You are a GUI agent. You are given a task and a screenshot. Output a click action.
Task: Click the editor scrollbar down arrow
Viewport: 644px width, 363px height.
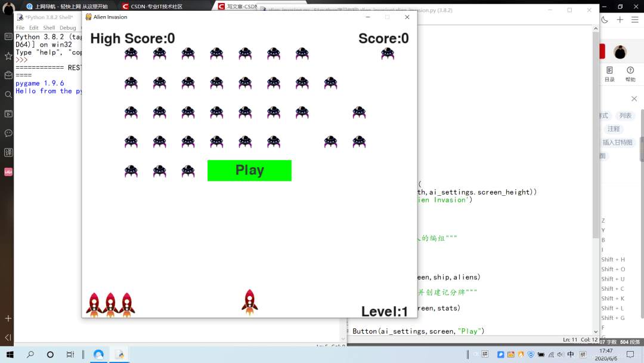click(x=596, y=332)
